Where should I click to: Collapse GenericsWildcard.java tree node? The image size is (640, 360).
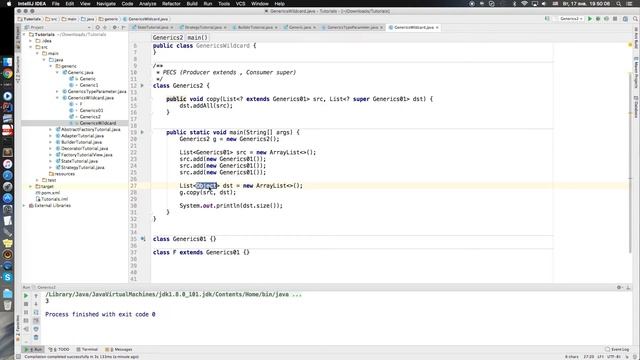[58, 98]
